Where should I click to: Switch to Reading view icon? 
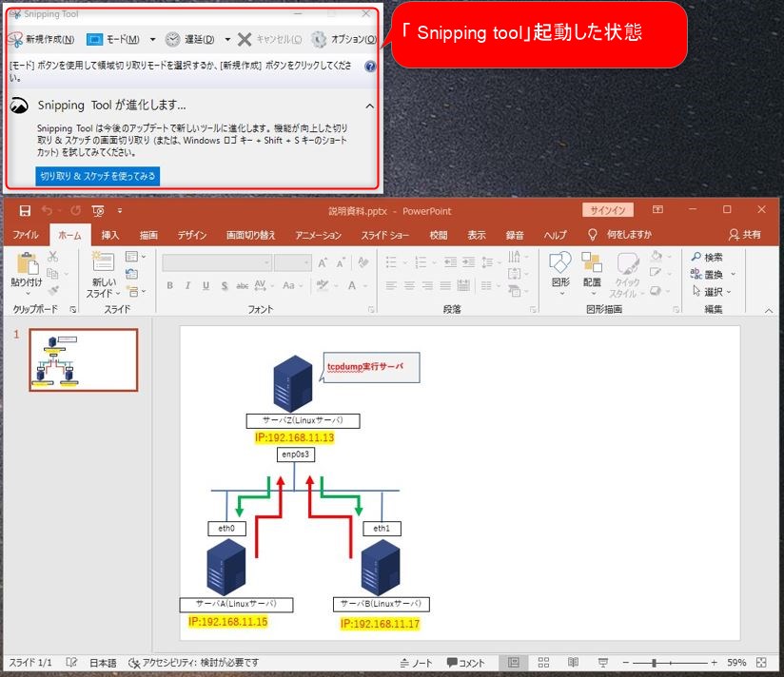[x=573, y=663]
